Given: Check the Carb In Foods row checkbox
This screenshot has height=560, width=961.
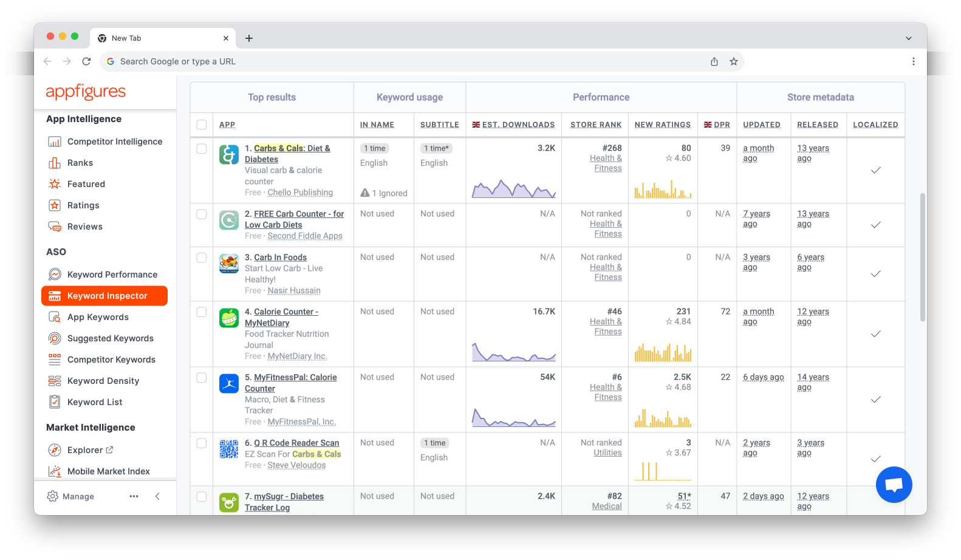Looking at the screenshot, I should (202, 258).
